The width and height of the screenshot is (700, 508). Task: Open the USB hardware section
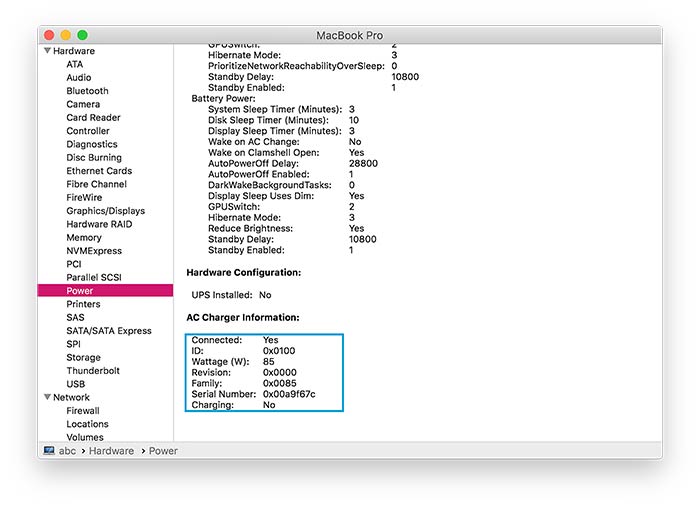[x=76, y=384]
